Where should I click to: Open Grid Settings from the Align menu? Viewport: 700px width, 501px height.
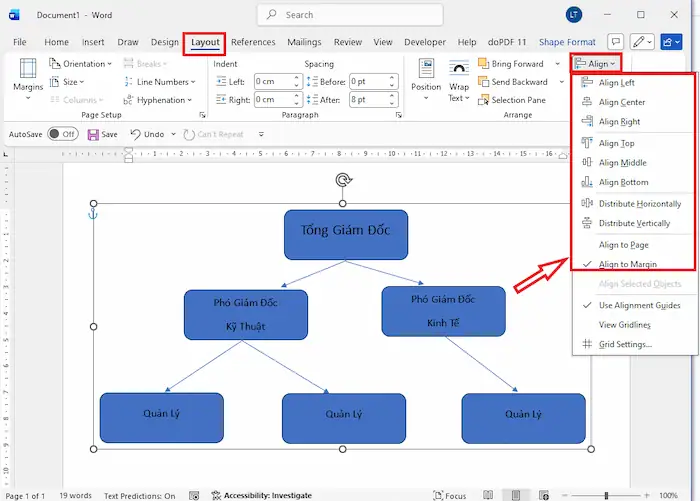coord(625,345)
